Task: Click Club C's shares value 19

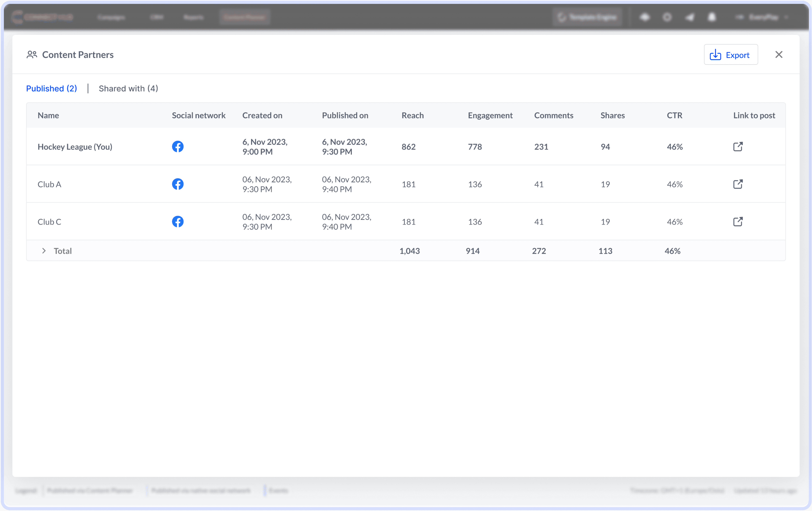Action: pos(605,222)
